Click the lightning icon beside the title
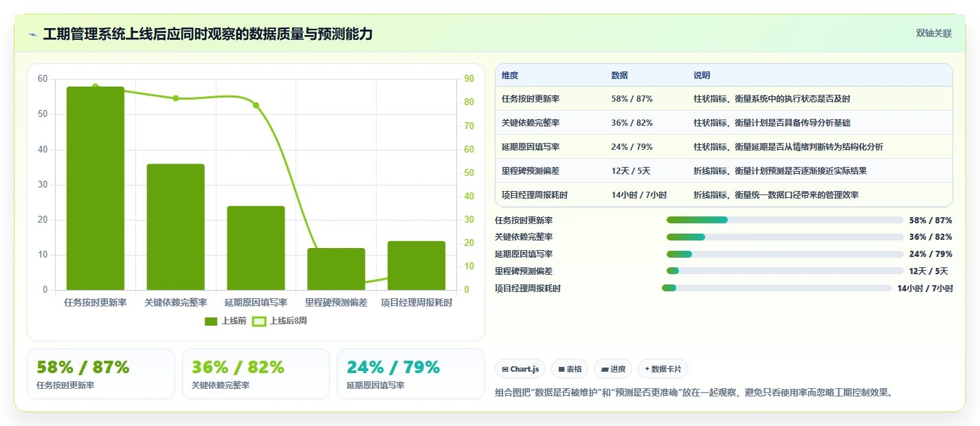The height and width of the screenshot is (426, 980). tap(33, 34)
